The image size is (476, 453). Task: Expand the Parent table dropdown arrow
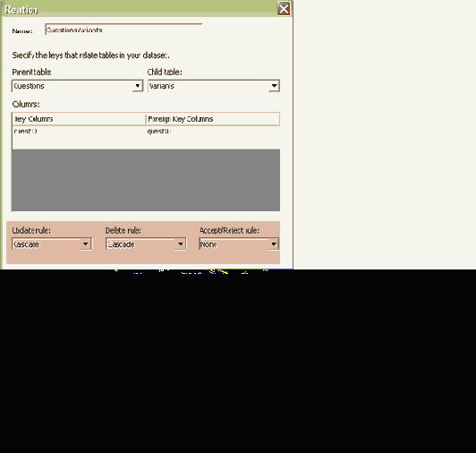coord(138,86)
